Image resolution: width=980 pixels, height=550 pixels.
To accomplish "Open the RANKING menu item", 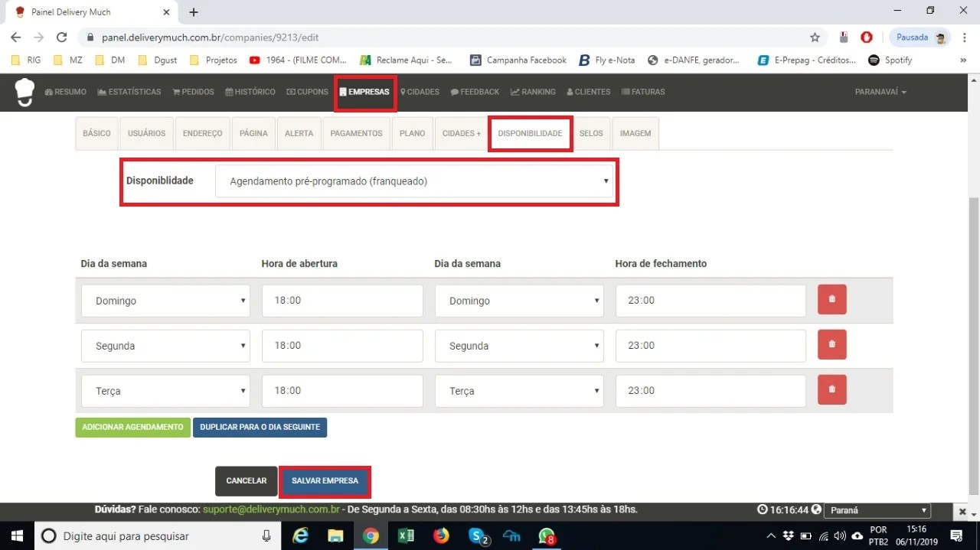I will point(534,92).
